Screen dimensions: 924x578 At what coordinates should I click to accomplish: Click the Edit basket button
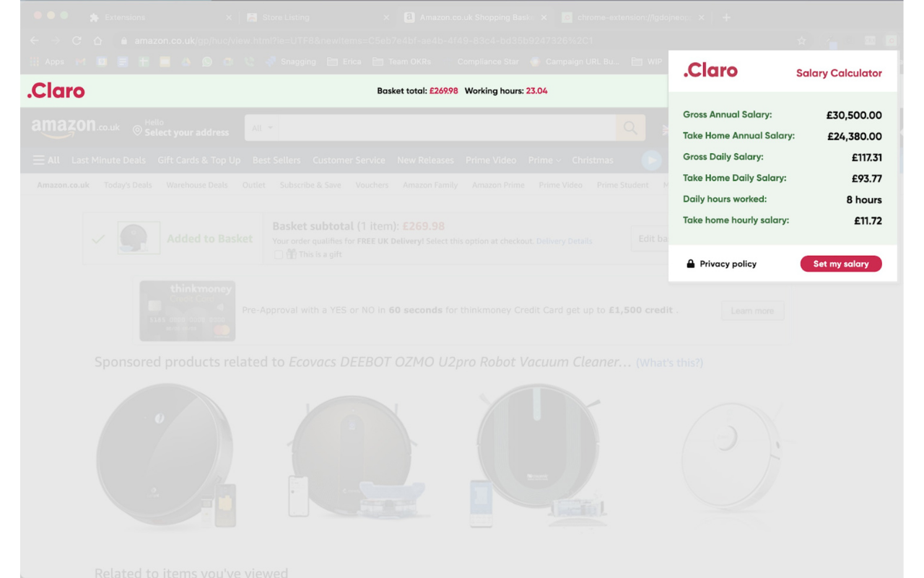point(651,238)
